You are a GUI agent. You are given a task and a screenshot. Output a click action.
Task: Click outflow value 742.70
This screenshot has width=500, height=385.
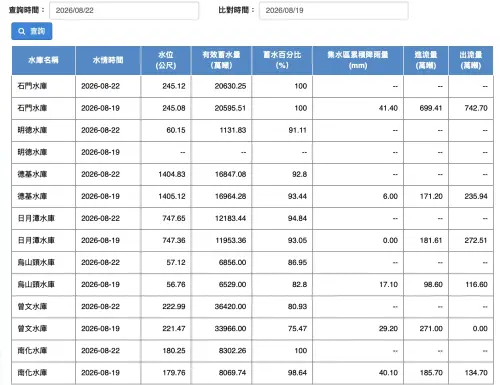pos(476,108)
